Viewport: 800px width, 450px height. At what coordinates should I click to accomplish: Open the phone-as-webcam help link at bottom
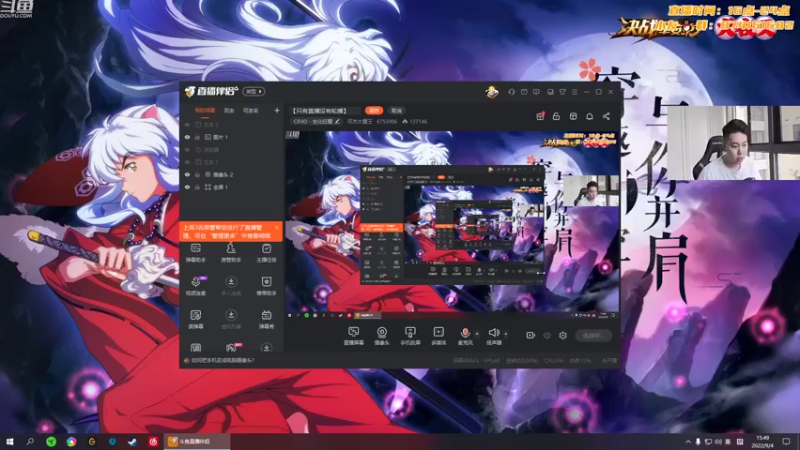click(222, 360)
